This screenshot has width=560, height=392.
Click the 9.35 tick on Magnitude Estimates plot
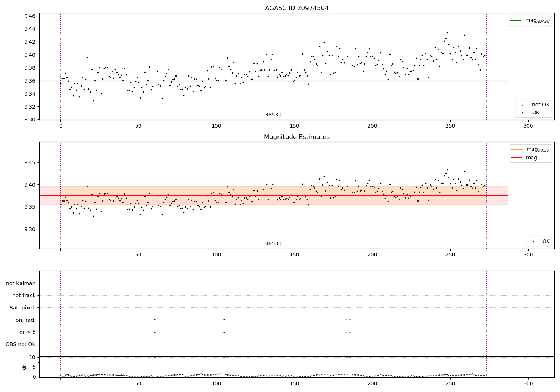(x=30, y=207)
